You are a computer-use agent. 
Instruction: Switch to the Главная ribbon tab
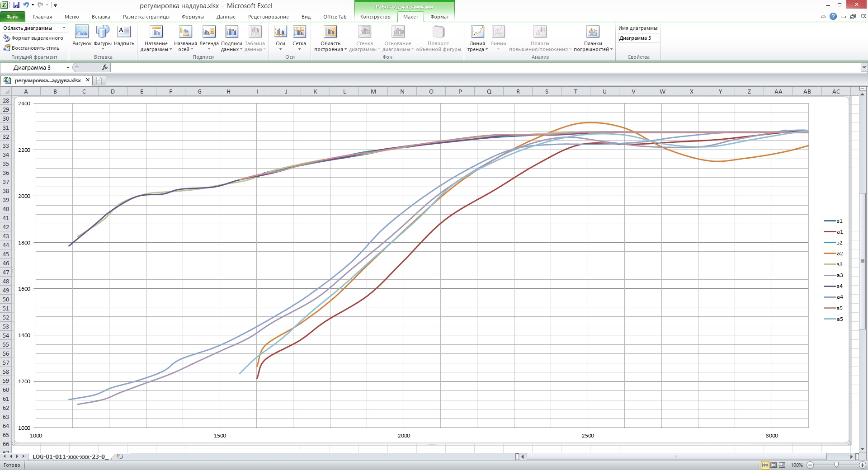[42, 17]
